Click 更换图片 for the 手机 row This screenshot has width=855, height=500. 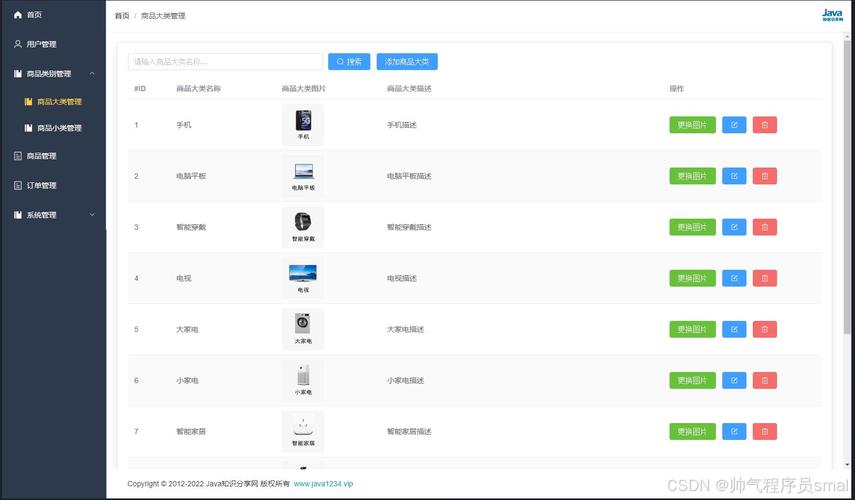(692, 125)
